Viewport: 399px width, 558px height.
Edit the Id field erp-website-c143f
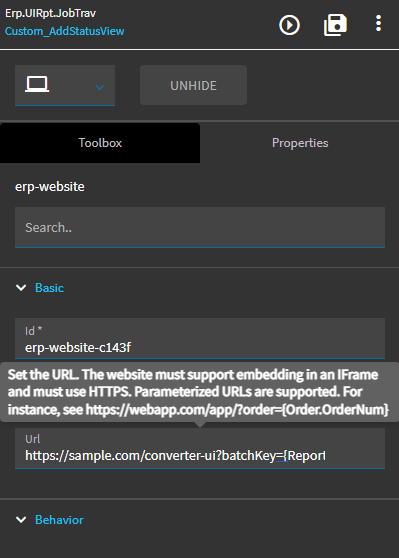[200, 338]
